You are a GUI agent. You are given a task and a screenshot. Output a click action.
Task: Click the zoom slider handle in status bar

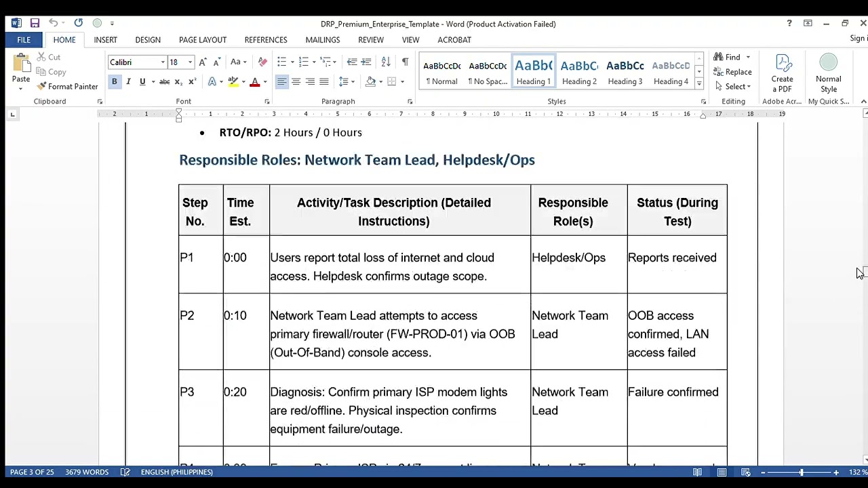(x=802, y=472)
